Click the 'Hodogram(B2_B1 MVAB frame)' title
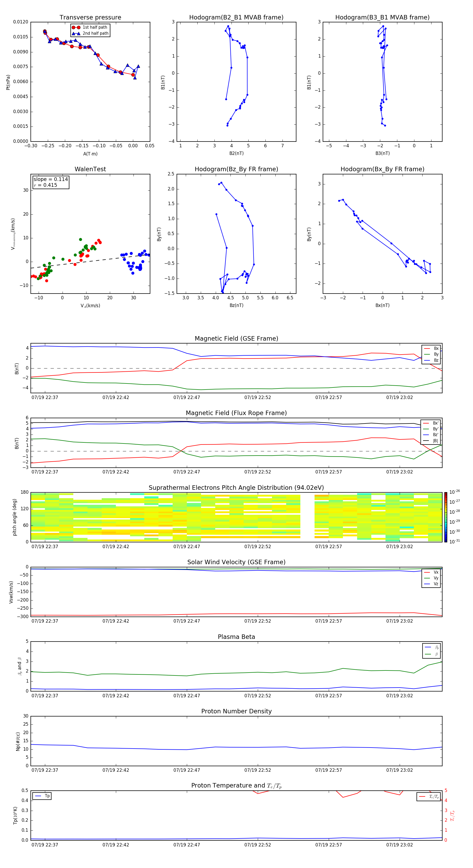The image size is (473, 868). point(236,18)
